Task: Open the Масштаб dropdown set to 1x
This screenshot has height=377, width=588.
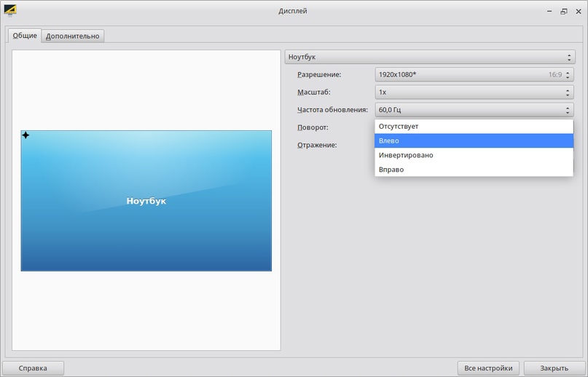Action: 474,92
